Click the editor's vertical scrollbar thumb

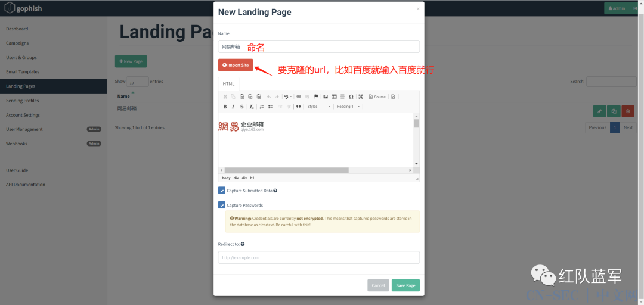point(416,123)
